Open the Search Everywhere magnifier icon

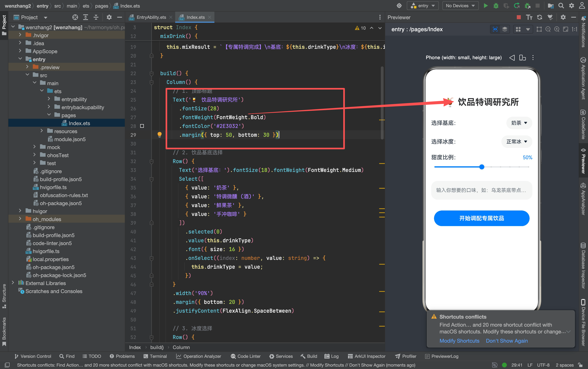point(561,6)
